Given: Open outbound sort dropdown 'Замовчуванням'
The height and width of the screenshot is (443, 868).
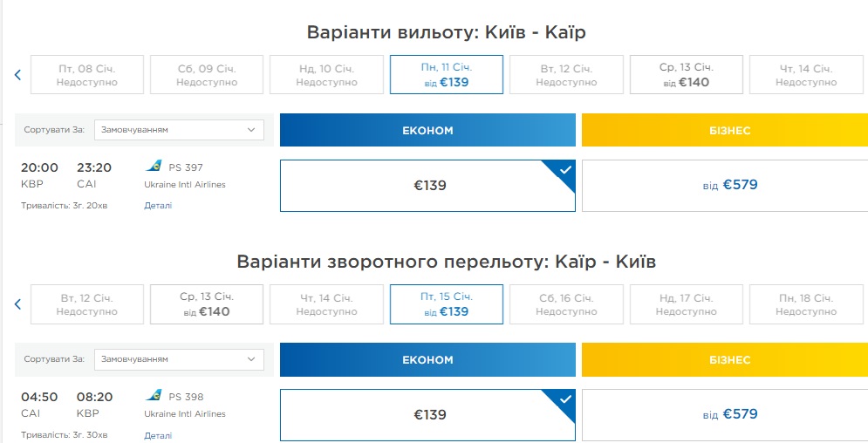Looking at the screenshot, I should [179, 130].
